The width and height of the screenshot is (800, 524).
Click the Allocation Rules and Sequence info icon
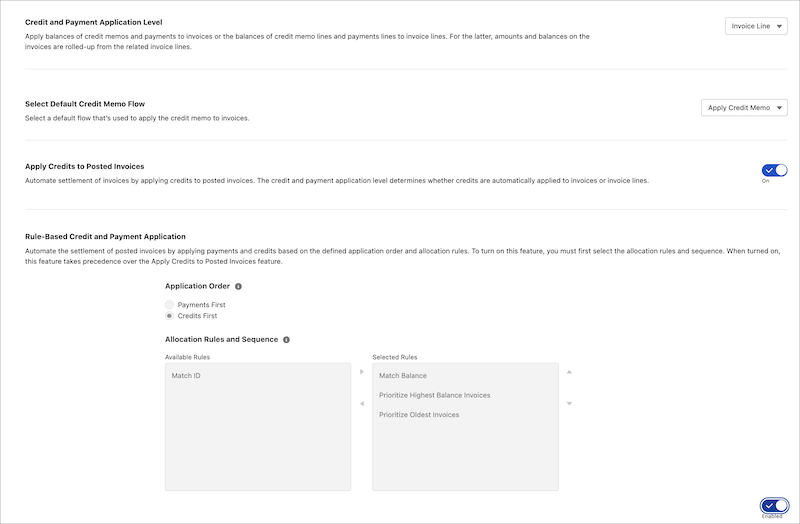tap(286, 340)
